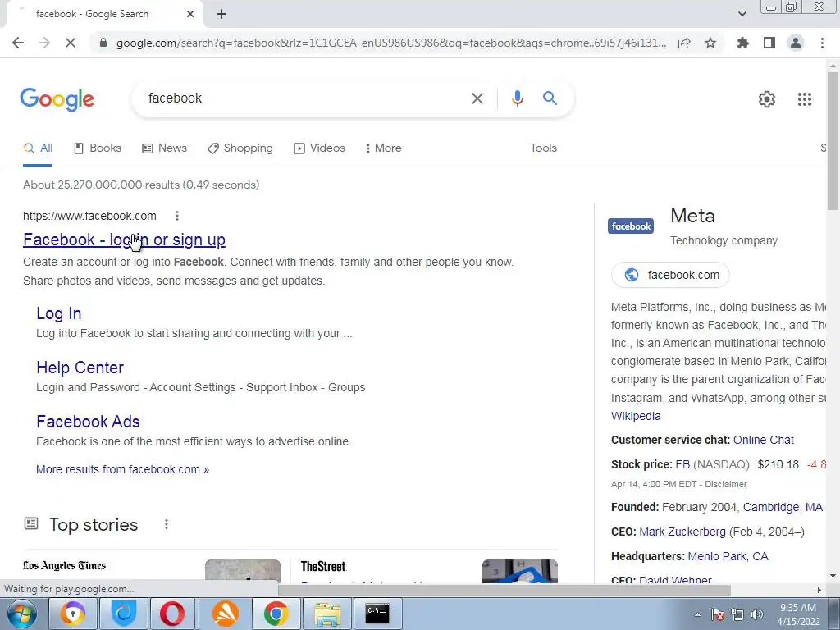Switch to Chrome on the taskbar
840x630 pixels.
276,614
